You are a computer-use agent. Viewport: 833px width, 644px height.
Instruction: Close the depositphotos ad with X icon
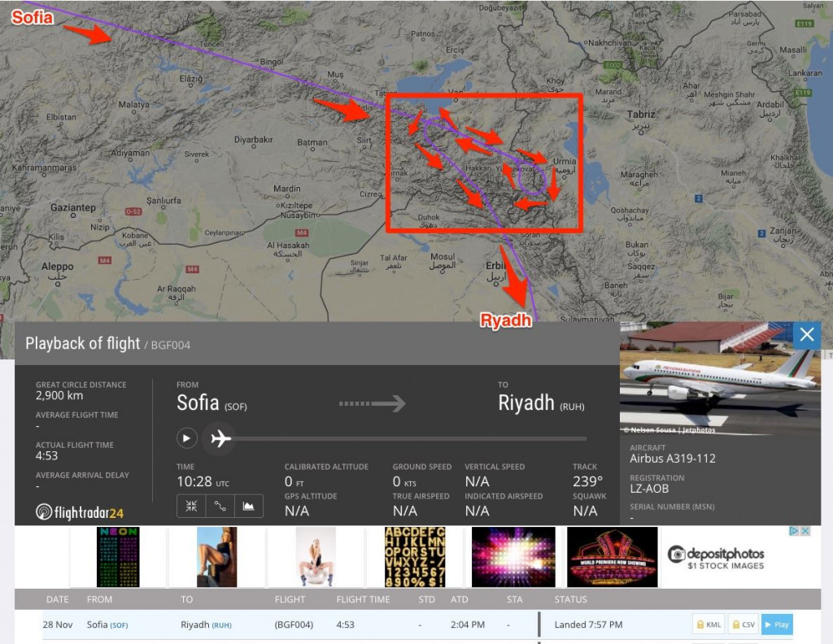point(805,531)
